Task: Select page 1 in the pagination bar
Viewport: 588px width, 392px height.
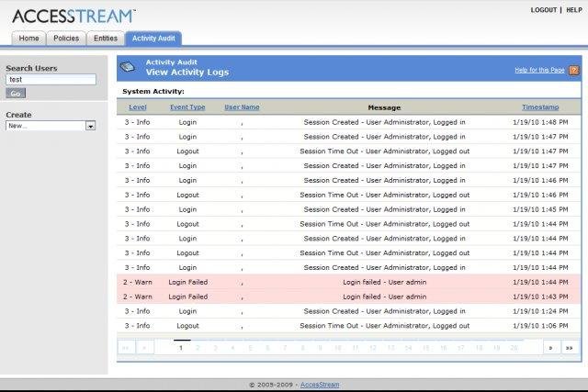Action: point(181,348)
